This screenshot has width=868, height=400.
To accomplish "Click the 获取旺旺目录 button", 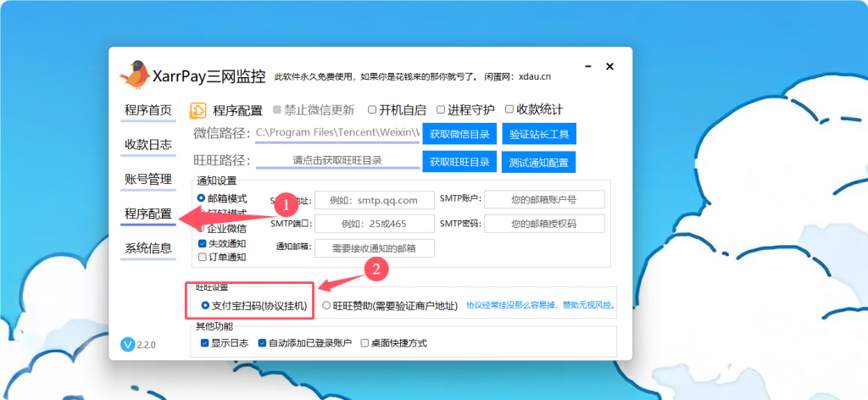I will pyautogui.click(x=459, y=162).
